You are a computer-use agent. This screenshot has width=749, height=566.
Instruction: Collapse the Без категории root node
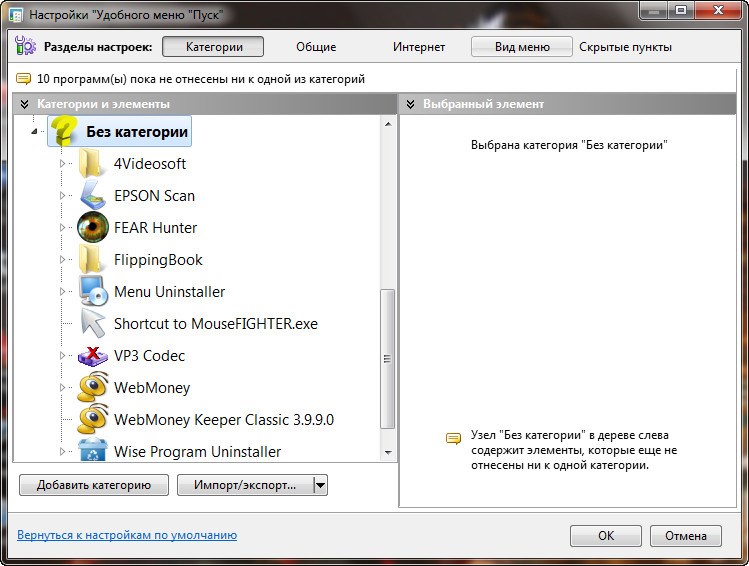[33, 131]
